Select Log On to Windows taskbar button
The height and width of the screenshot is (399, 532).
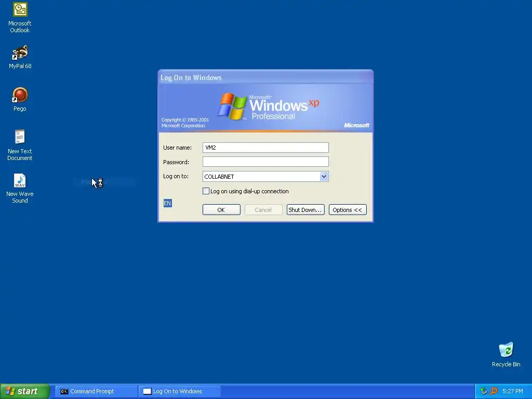(179, 391)
